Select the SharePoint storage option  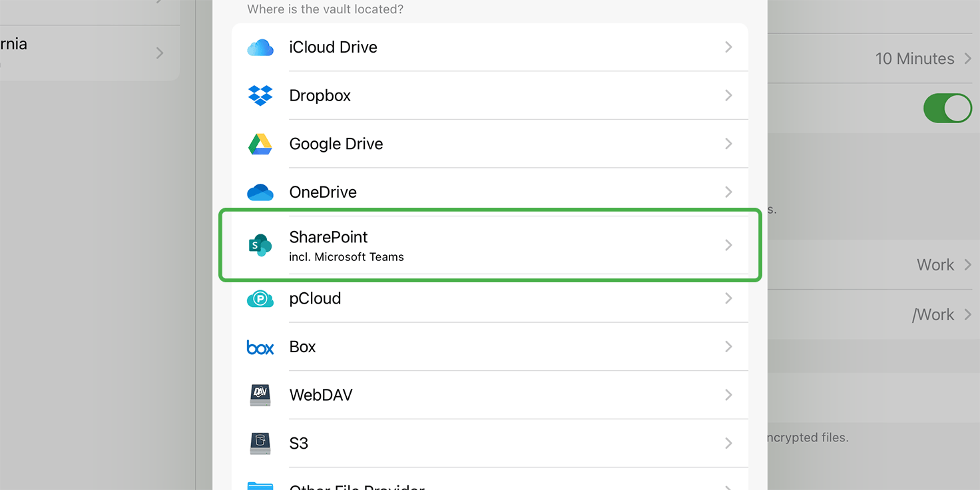(490, 245)
